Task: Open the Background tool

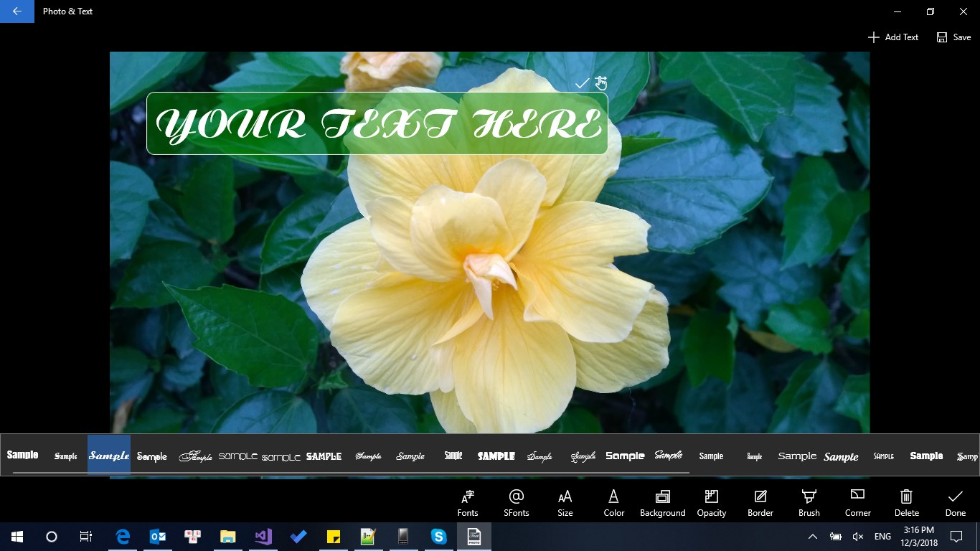Action: point(663,503)
